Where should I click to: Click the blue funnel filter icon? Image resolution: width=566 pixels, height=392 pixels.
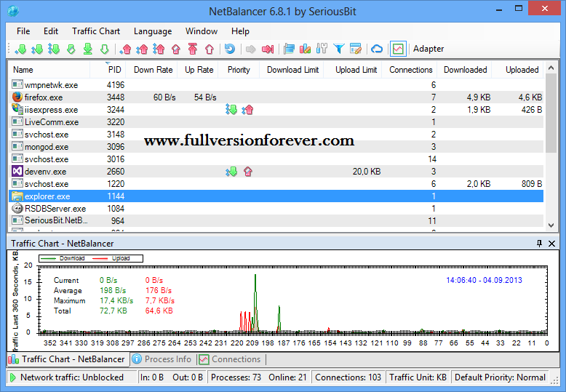(338, 49)
